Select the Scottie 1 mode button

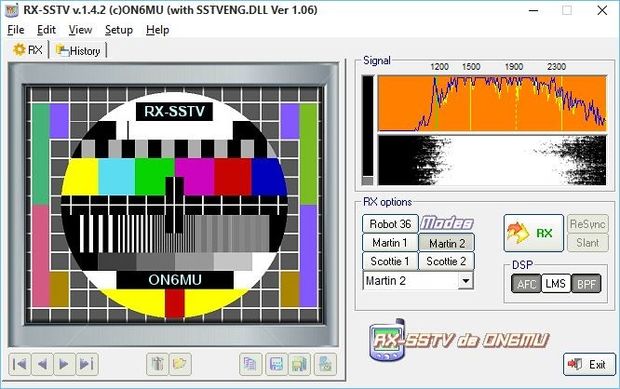click(390, 261)
